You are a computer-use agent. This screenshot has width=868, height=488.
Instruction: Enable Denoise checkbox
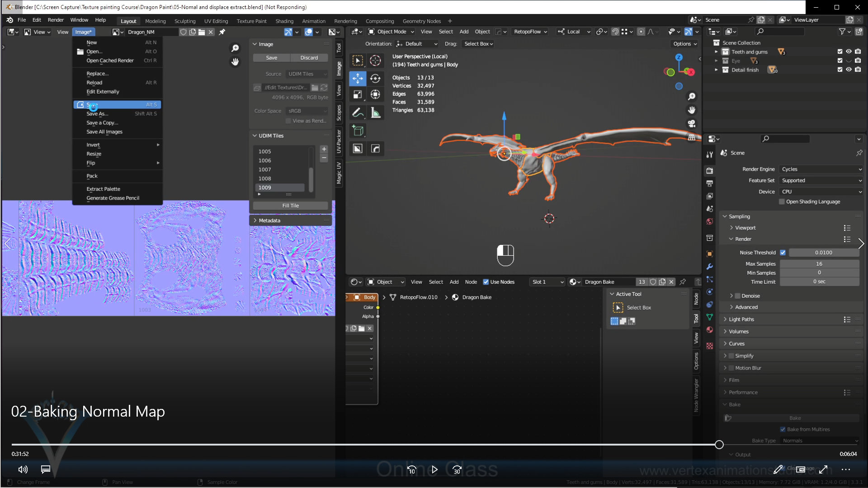click(x=738, y=296)
